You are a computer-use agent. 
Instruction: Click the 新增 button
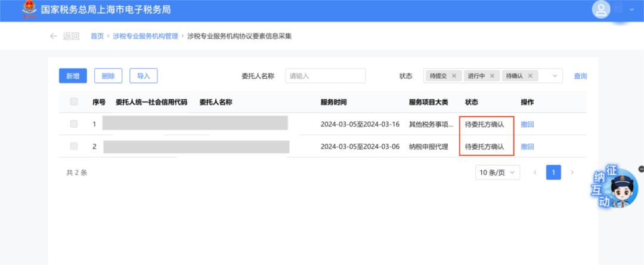coord(73,76)
